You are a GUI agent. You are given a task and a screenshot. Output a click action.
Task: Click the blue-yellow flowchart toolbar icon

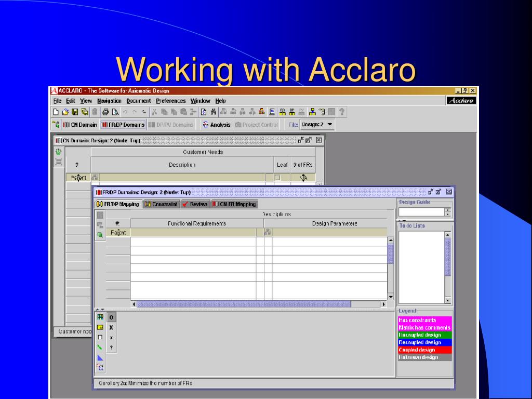(x=312, y=112)
